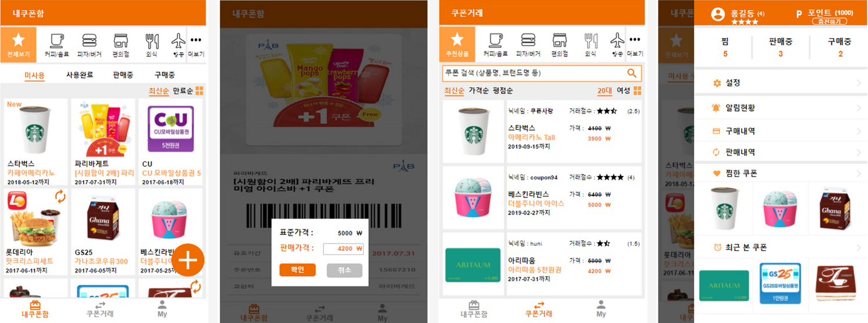This screenshot has height=323, width=868.
Task: Open the chevron on the 알림현황 row
Action: [x=859, y=108]
